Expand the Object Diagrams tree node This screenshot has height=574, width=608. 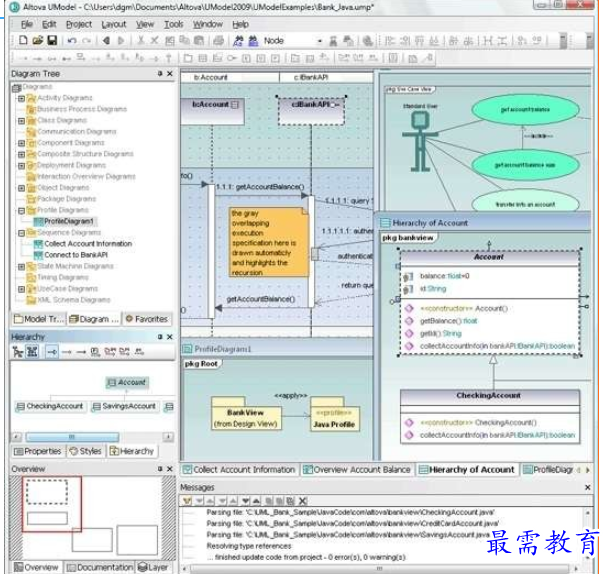[21, 188]
